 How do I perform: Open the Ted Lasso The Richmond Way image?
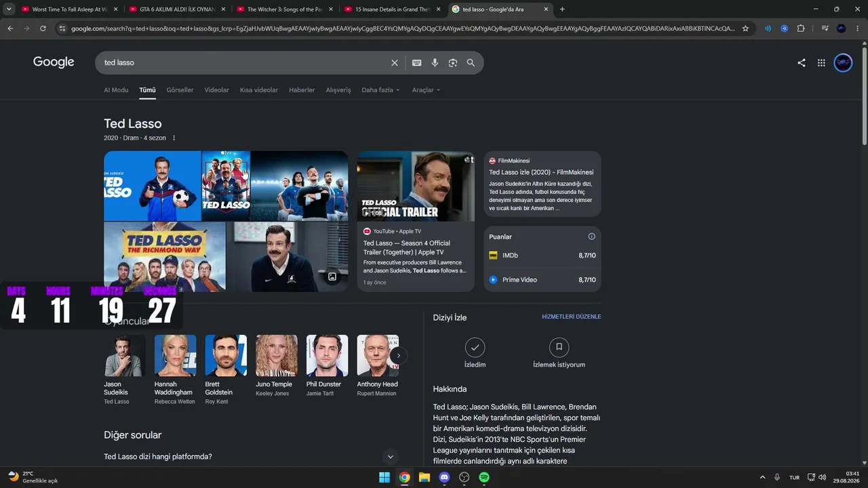pyautogui.click(x=165, y=257)
